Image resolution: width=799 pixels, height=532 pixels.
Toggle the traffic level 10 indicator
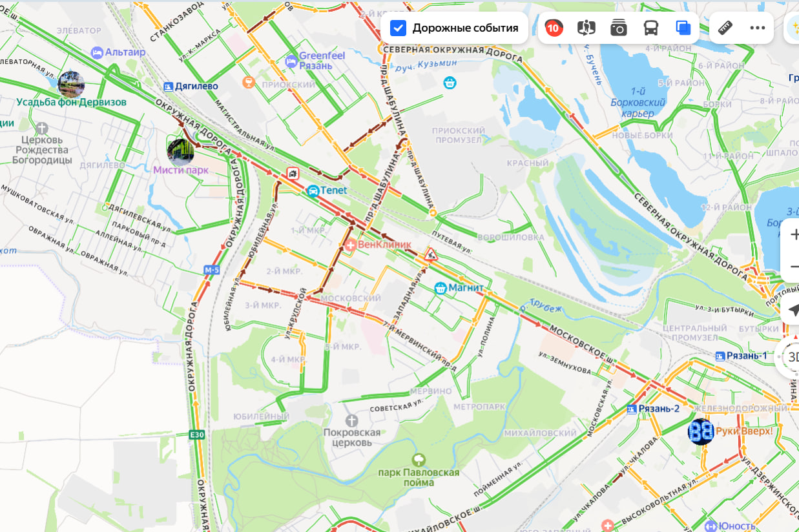554,28
